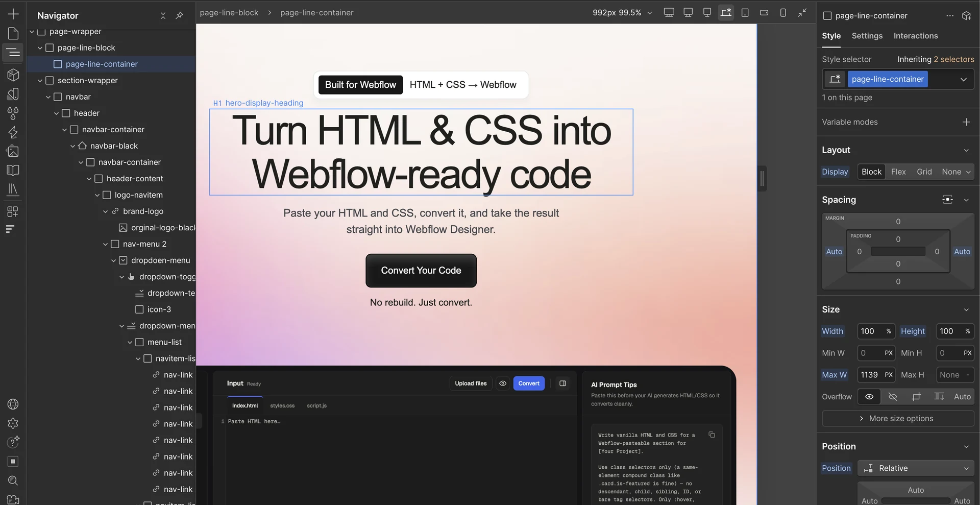
Task: Open the Components cube icon in sidebar
Action: pyautogui.click(x=13, y=75)
